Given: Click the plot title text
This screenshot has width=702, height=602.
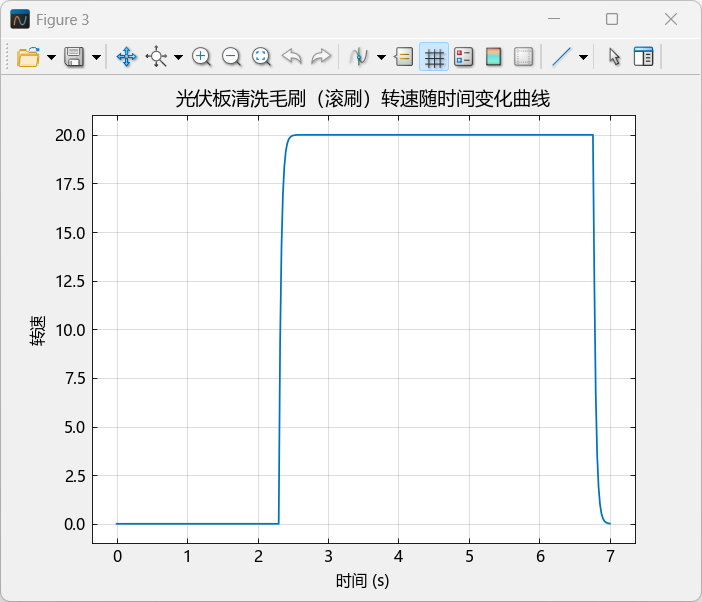Looking at the screenshot, I should [363, 98].
